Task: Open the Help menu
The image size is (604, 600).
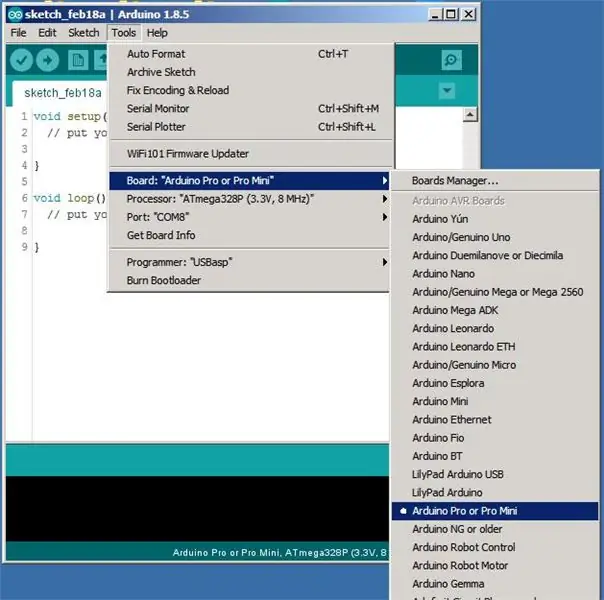Action: pos(157,33)
